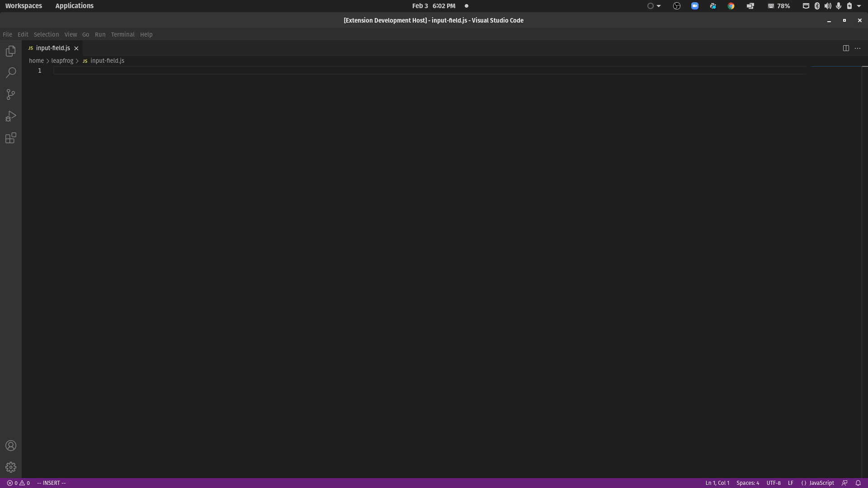Open the feedback icon in status bar

[x=844, y=483]
